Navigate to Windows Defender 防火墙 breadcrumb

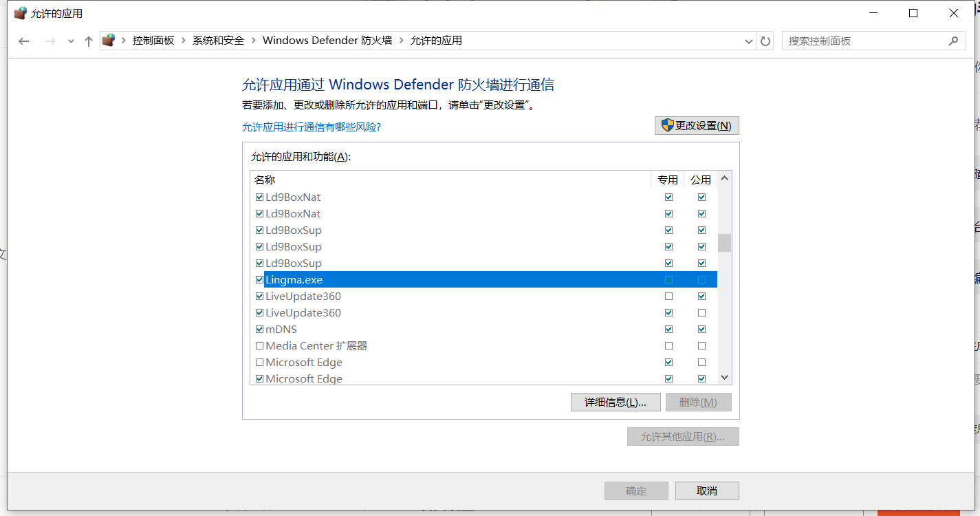pos(327,41)
